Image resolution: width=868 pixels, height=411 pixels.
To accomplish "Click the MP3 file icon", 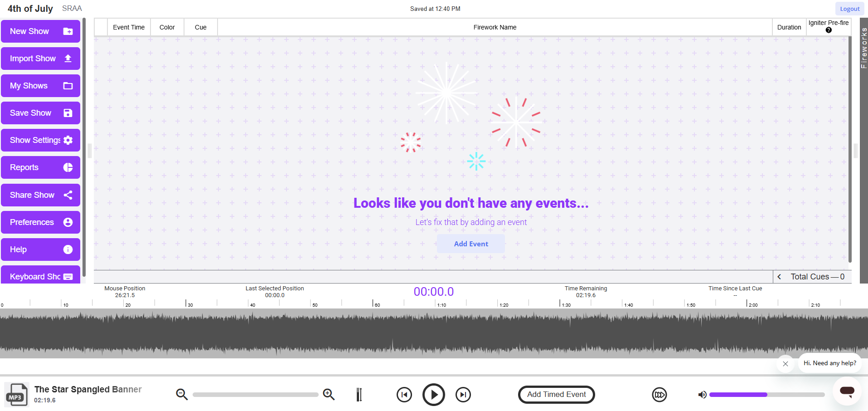I will click(16, 394).
